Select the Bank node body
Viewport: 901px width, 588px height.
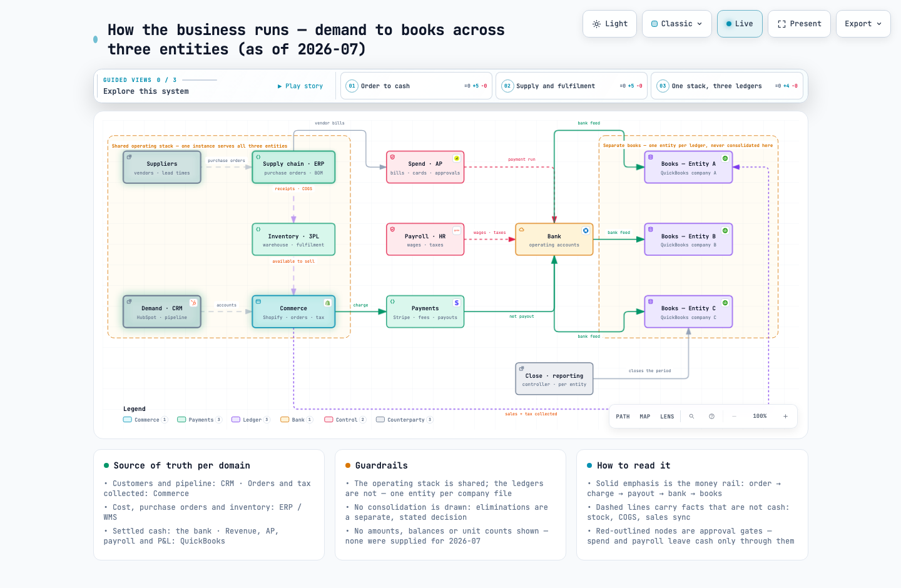(554, 240)
